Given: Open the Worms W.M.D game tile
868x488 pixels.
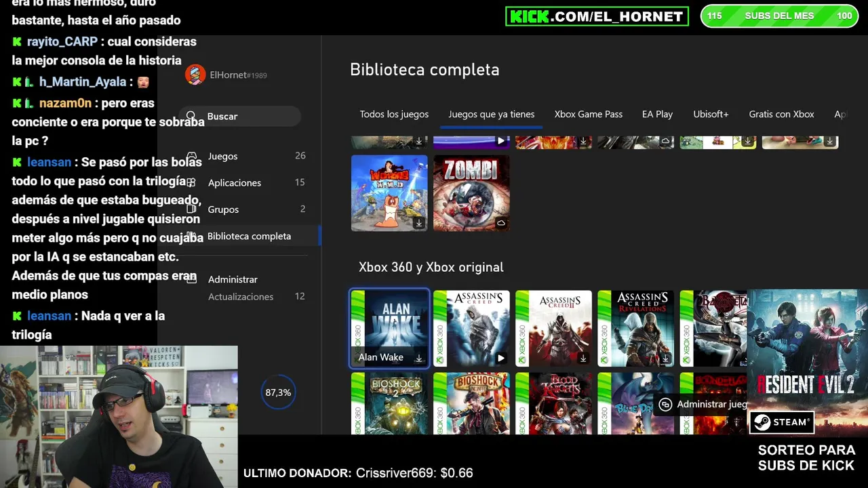Looking at the screenshot, I should coord(389,193).
